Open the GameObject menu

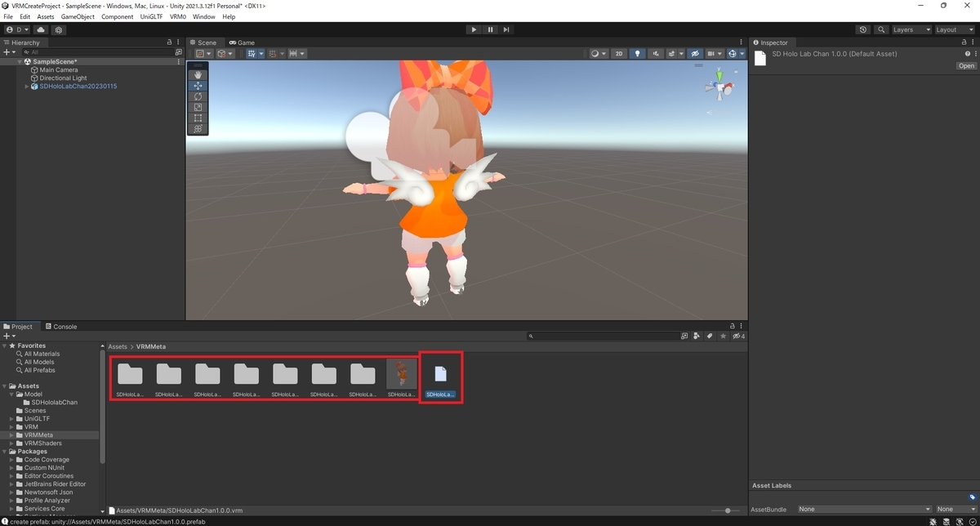(x=78, y=16)
